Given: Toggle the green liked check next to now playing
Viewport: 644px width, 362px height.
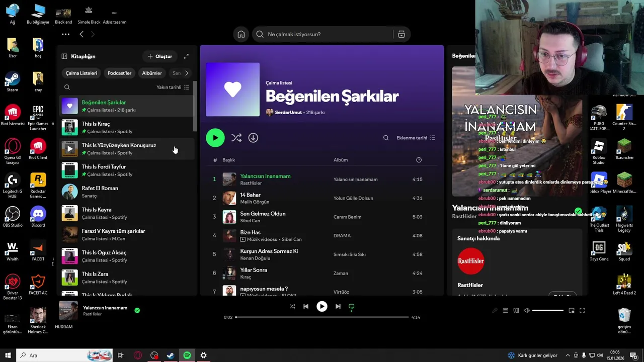Looking at the screenshot, I should pos(137,310).
